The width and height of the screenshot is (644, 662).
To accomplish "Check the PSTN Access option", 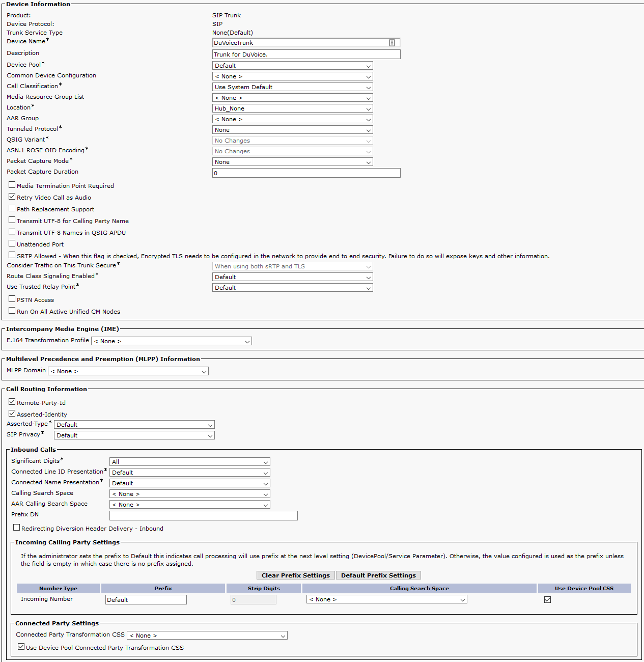I will coord(12,299).
